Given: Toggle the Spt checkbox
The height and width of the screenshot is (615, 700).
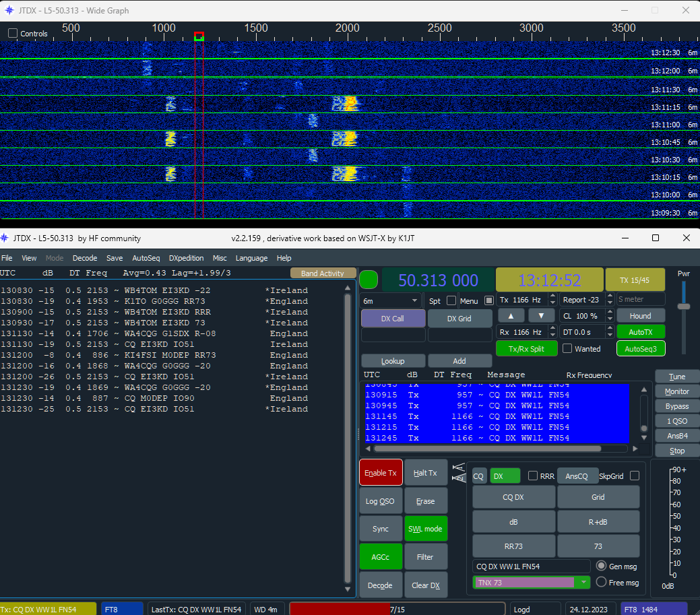Looking at the screenshot, I should click(451, 301).
